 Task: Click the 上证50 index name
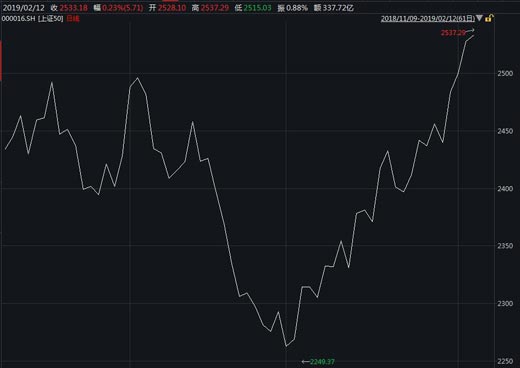pos(50,18)
